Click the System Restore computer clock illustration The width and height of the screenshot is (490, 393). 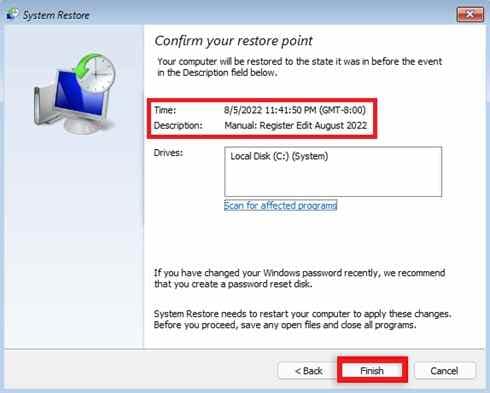[x=75, y=93]
